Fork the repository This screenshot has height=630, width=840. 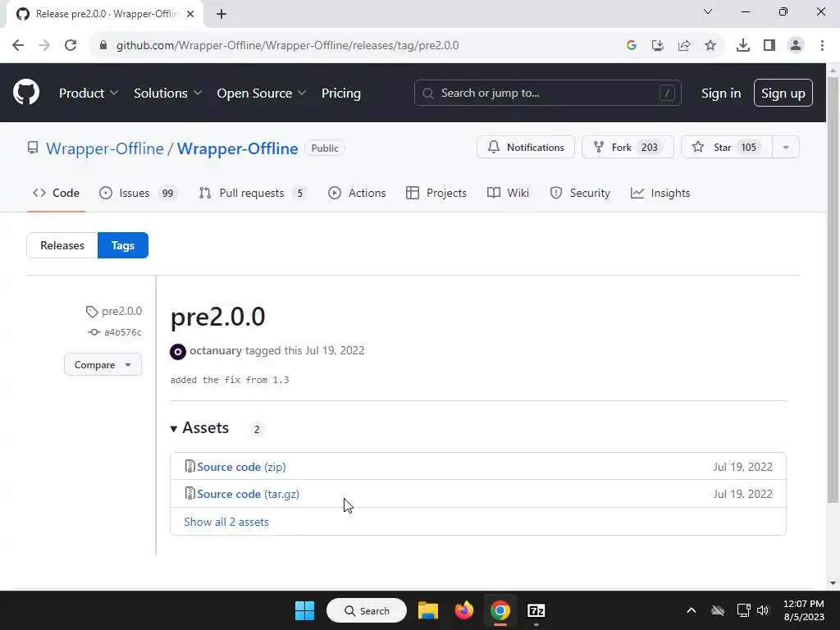tap(628, 148)
